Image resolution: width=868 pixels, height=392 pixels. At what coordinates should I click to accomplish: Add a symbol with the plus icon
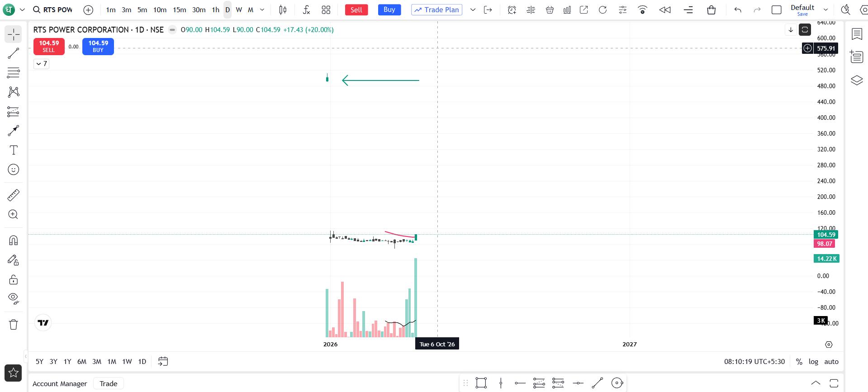(89, 10)
